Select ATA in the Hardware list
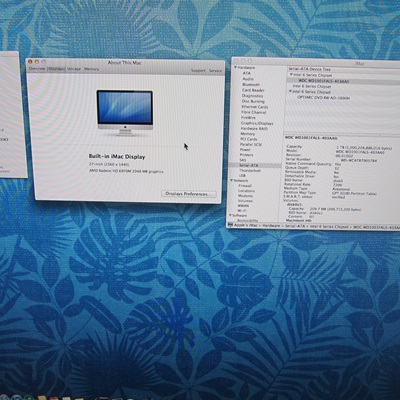This screenshot has height=400, width=400. (247, 73)
